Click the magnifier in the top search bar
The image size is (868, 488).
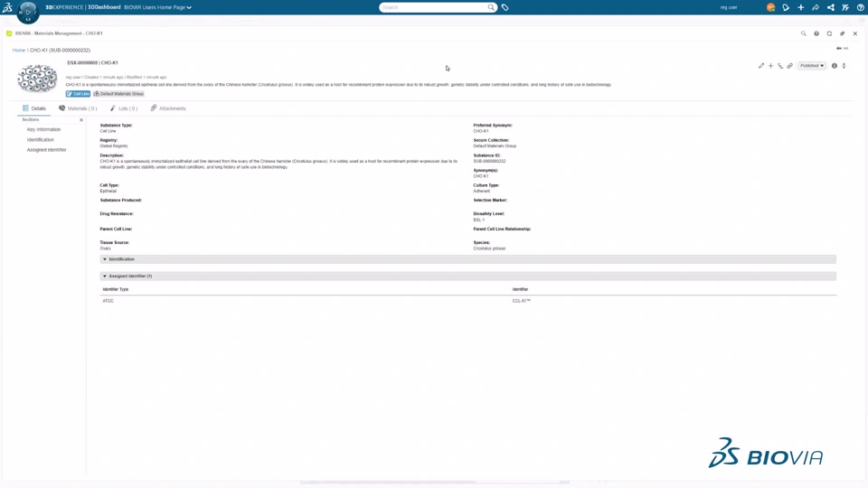[x=491, y=7]
